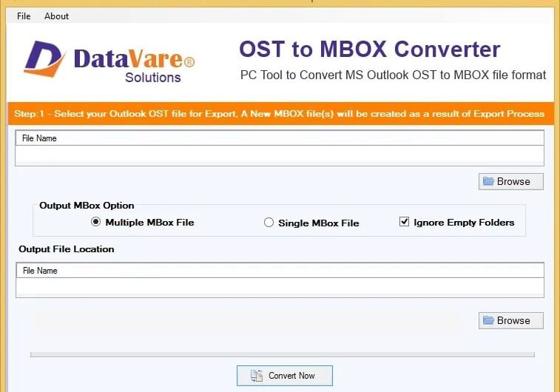Start conversion with Convert Now
Viewport: 560px width, 392px height.
pos(285,376)
